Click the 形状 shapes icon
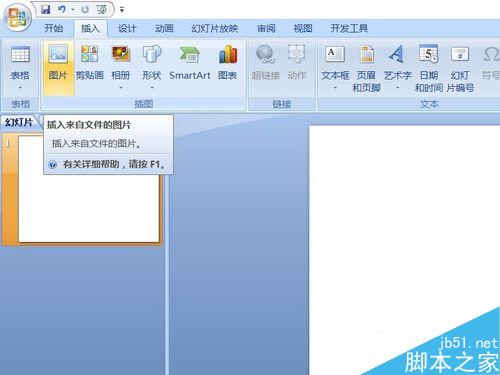This screenshot has width=500, height=375. click(152, 54)
